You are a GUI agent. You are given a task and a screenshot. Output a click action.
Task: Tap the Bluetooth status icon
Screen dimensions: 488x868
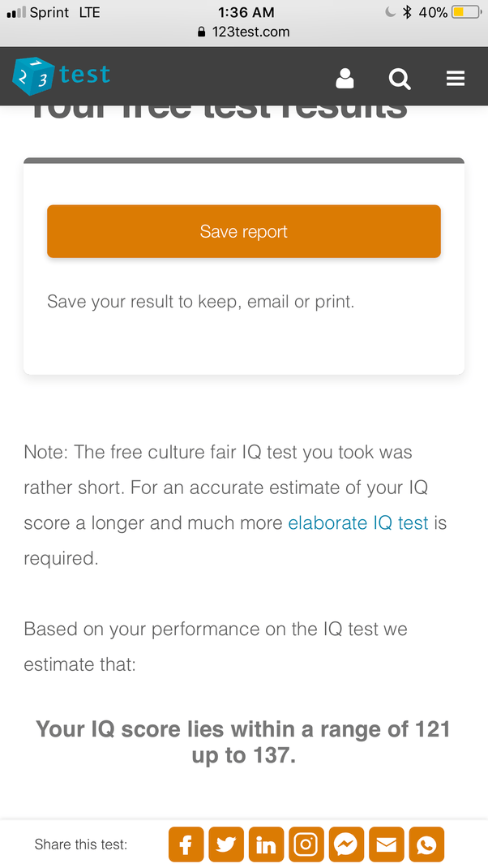[x=408, y=12]
